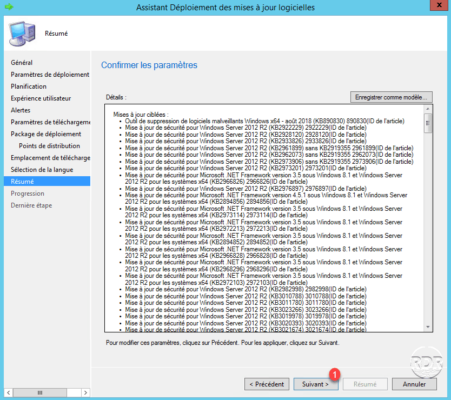Click the KB2962073 update line
The width and height of the screenshot is (451, 400).
coord(269,155)
